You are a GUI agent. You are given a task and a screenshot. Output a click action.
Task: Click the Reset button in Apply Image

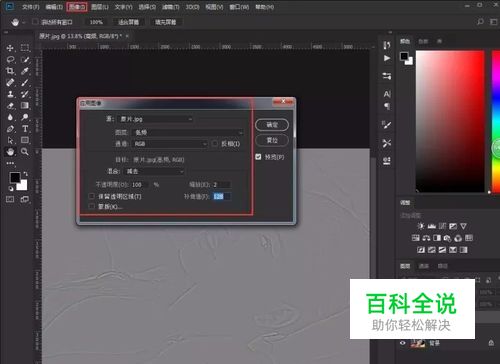click(272, 140)
